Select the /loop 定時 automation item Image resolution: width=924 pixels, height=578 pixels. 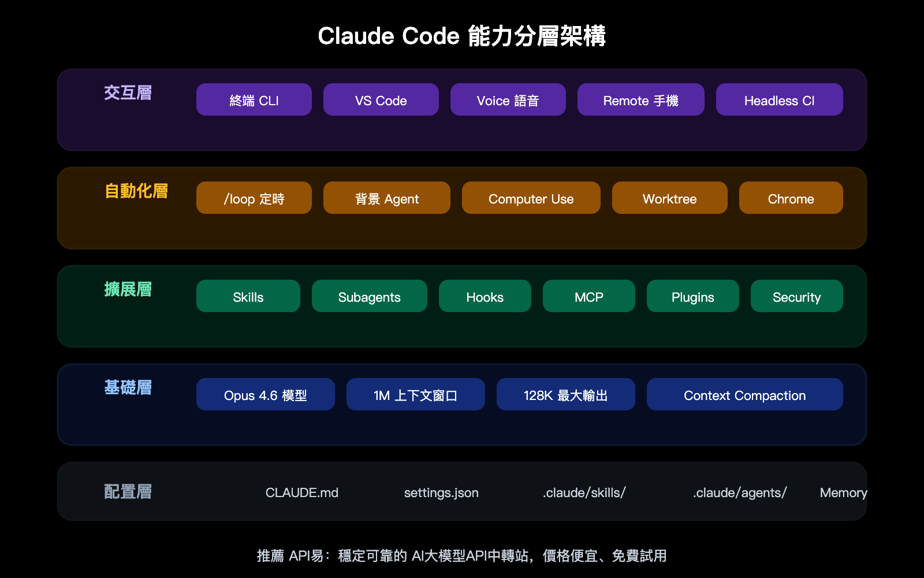coord(254,198)
